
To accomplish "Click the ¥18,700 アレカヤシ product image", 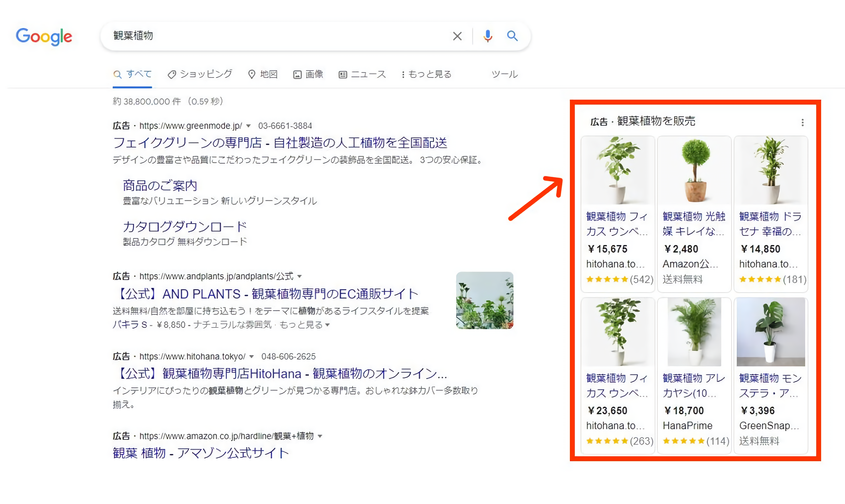I will pos(694,332).
